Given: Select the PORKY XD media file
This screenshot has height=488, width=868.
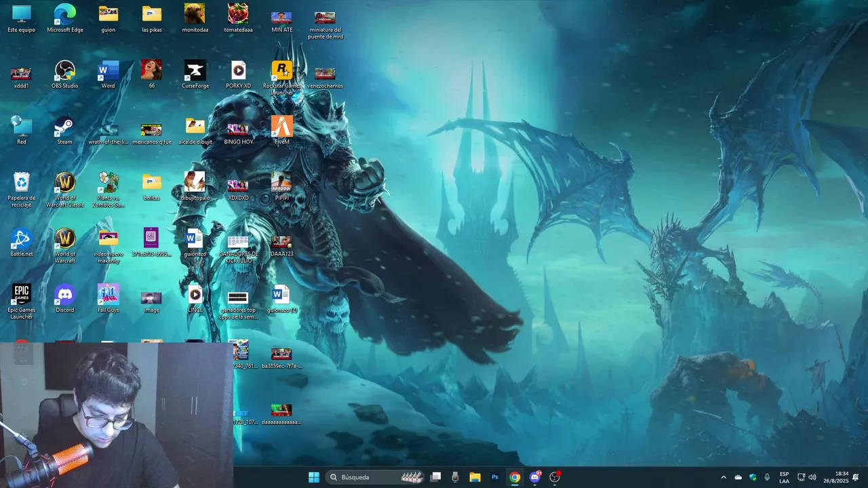Looking at the screenshot, I should [x=239, y=75].
